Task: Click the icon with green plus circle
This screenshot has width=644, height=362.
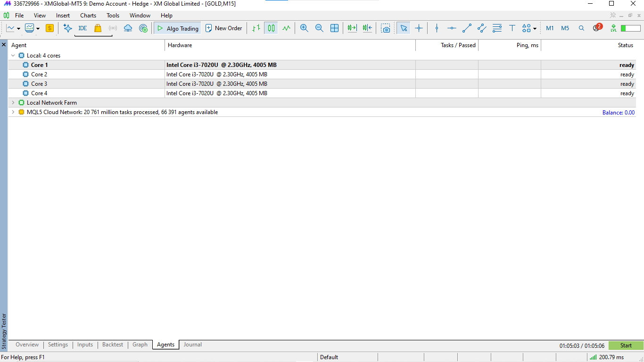Action: click(143, 28)
